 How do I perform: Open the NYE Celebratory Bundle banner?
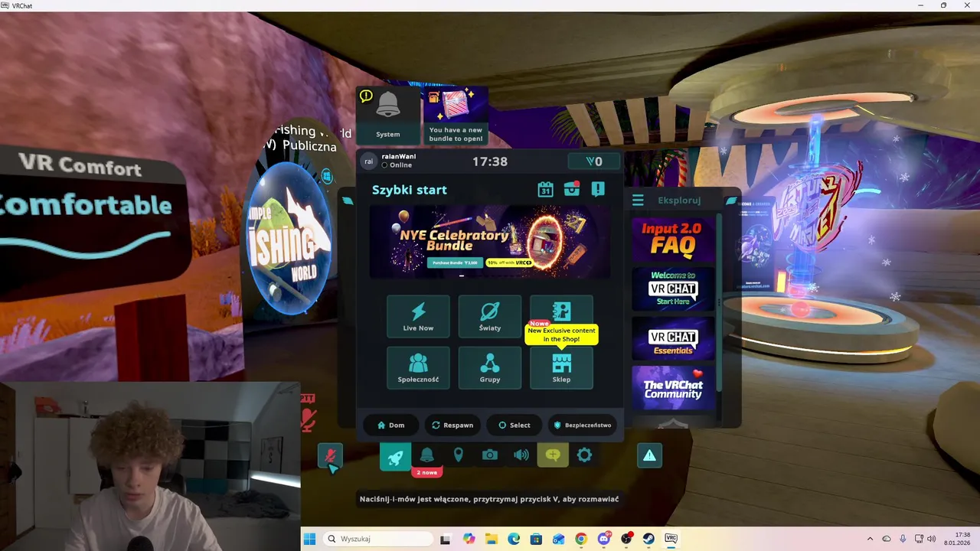(490, 242)
